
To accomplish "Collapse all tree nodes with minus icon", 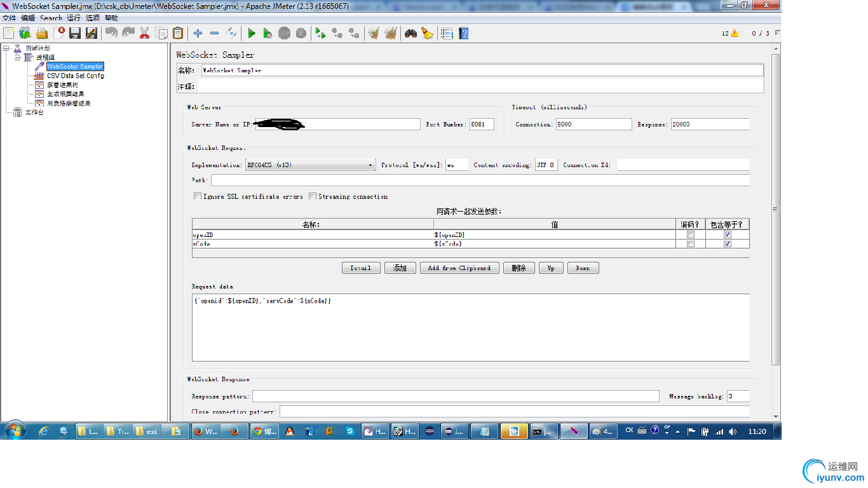I will (x=215, y=33).
